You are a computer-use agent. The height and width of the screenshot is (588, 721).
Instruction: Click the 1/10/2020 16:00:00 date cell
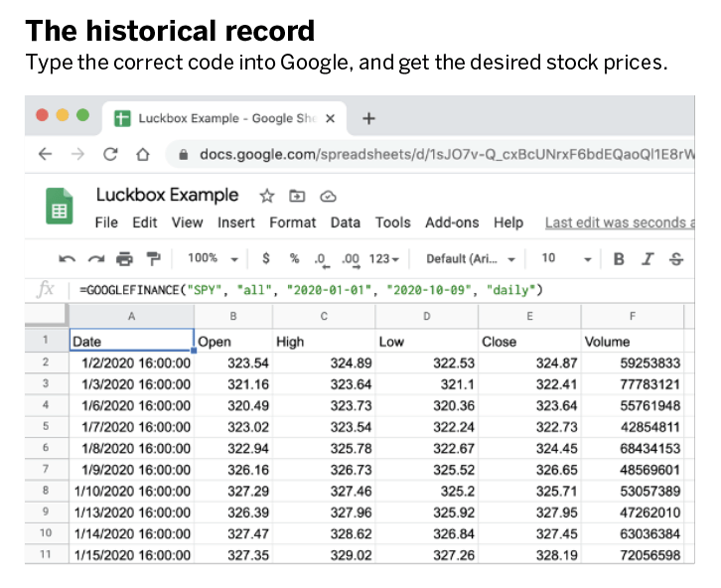[x=131, y=491]
